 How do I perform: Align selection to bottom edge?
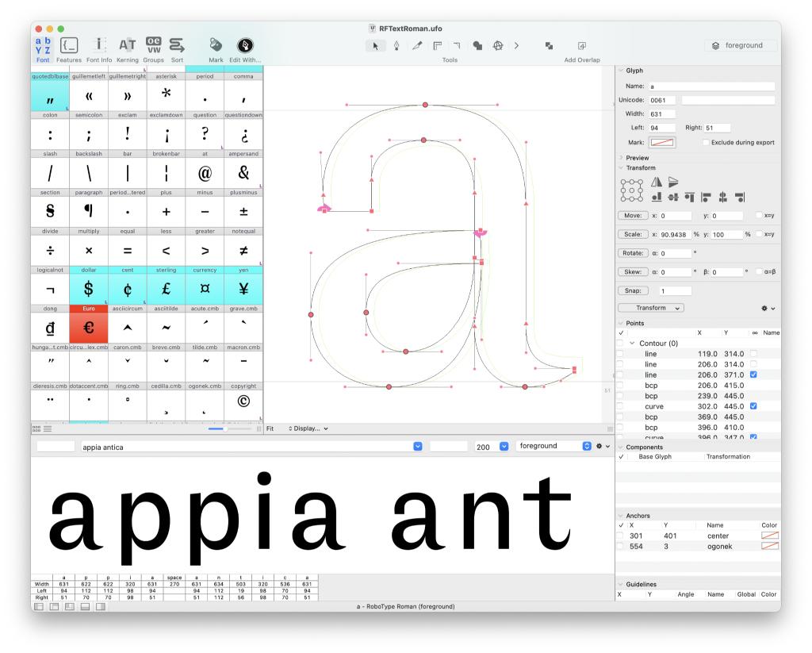tap(657, 197)
